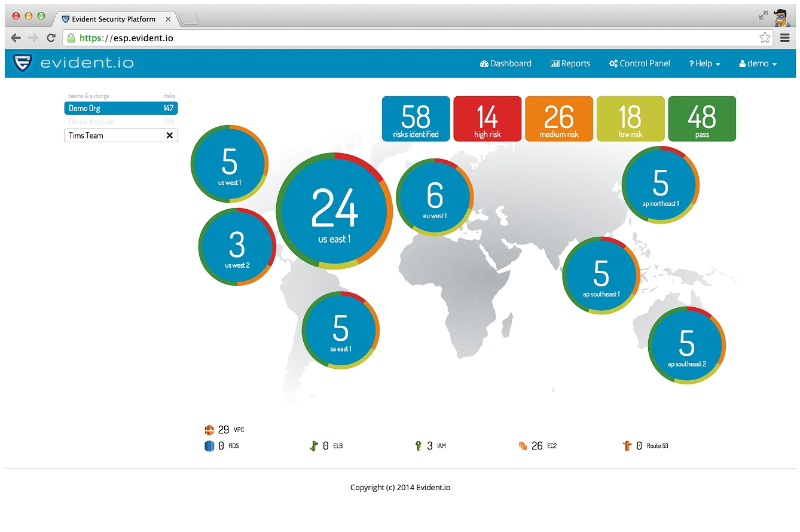The image size is (800, 532).
Task: Select the us east 1 region circle
Action: pyautogui.click(x=334, y=212)
